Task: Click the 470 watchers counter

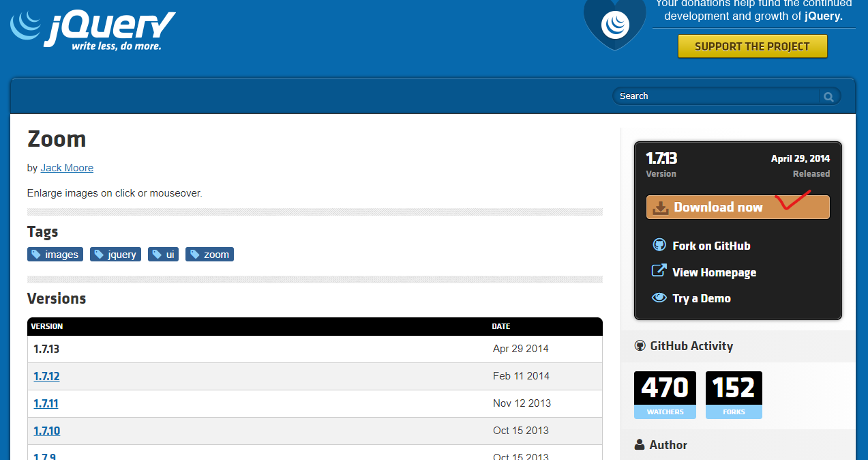Action: pos(665,395)
